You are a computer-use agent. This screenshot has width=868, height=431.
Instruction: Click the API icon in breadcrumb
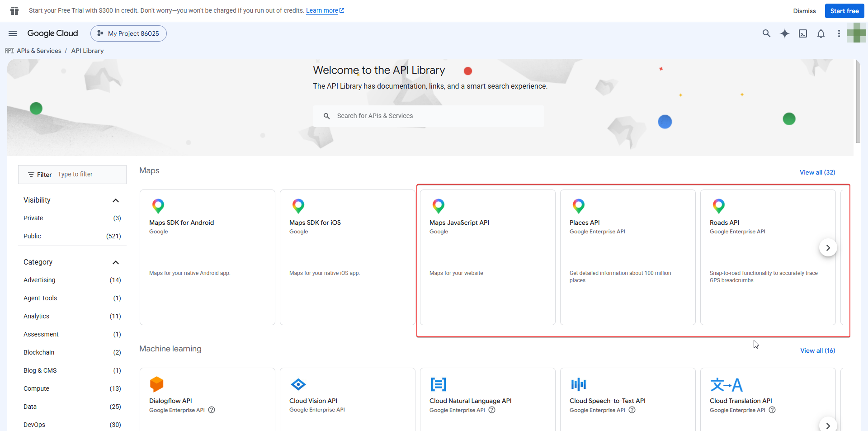[x=9, y=51]
